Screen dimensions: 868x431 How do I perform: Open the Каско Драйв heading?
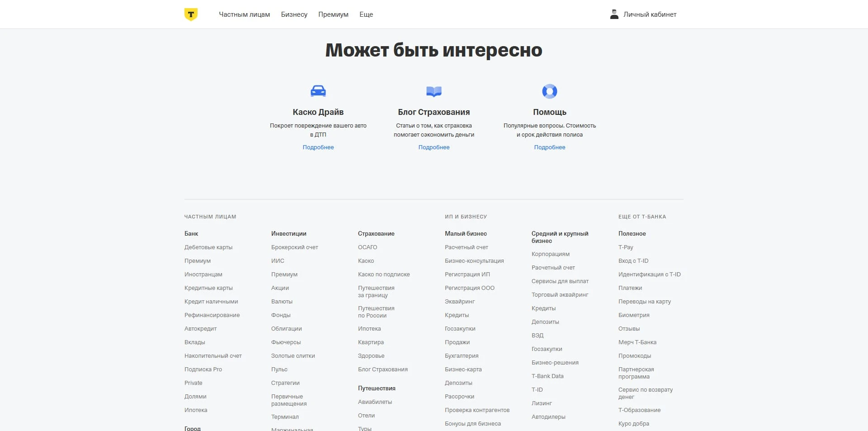(318, 112)
